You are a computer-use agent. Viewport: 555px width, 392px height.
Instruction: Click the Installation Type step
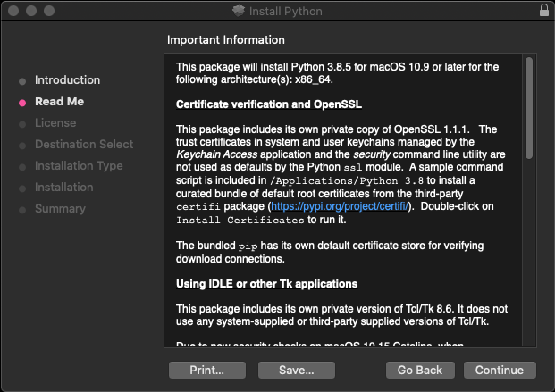pos(79,166)
